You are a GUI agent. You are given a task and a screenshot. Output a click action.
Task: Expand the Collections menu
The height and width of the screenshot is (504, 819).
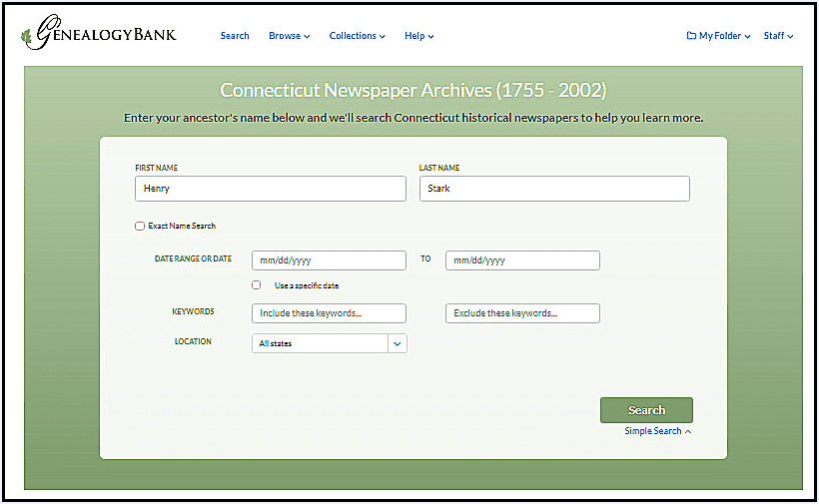click(x=358, y=36)
